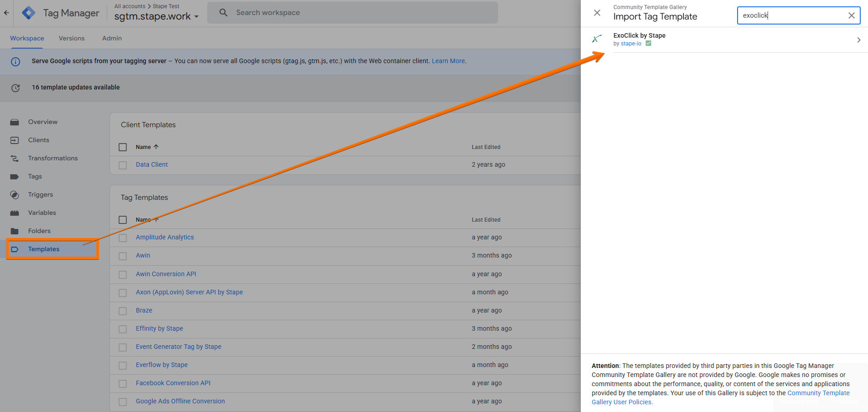This screenshot has width=868, height=412.
Task: Click the info icon in banner
Action: [x=15, y=61]
